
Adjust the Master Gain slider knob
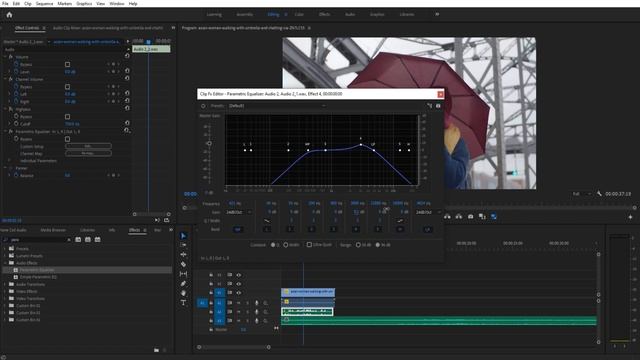tap(209, 143)
